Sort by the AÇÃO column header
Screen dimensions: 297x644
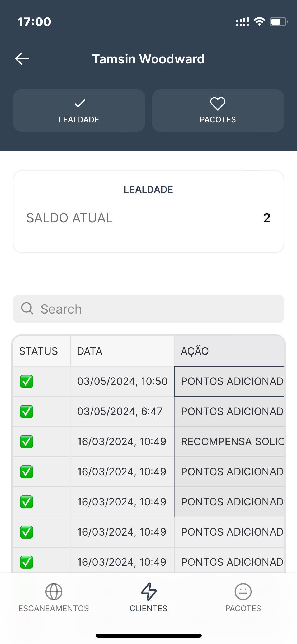coord(195,351)
